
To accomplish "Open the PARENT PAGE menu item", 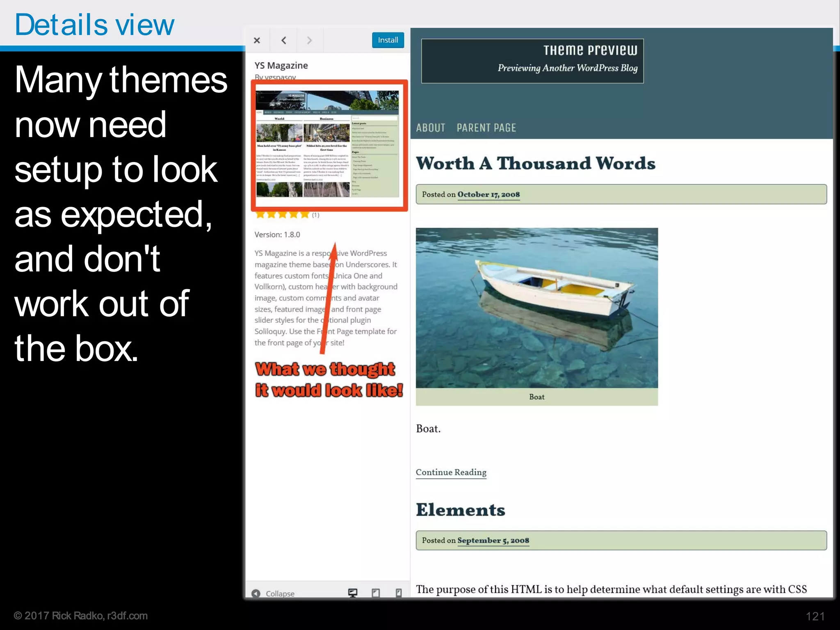I will [486, 128].
